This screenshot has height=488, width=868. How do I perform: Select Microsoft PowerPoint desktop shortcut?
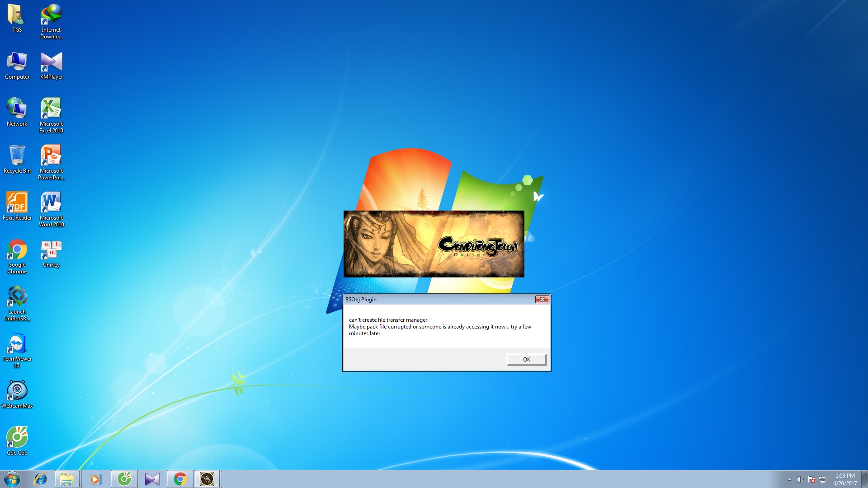[51, 162]
